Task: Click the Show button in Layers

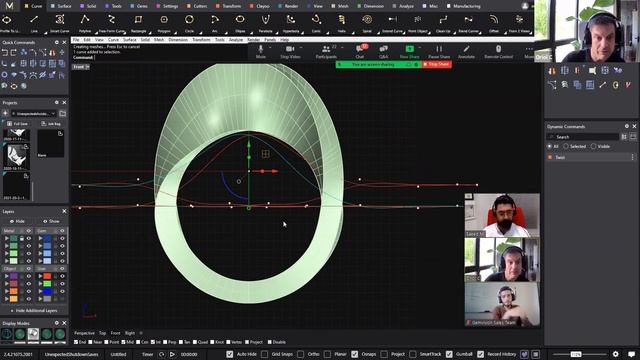Action: 51,221
